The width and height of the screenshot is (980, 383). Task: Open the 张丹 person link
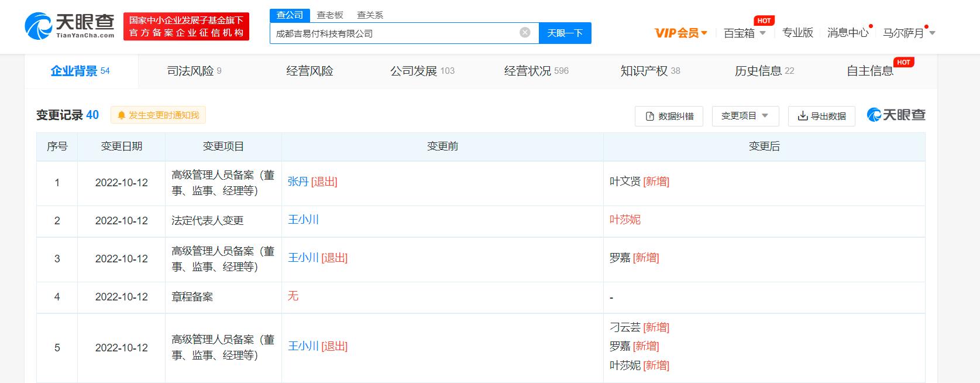[298, 182]
